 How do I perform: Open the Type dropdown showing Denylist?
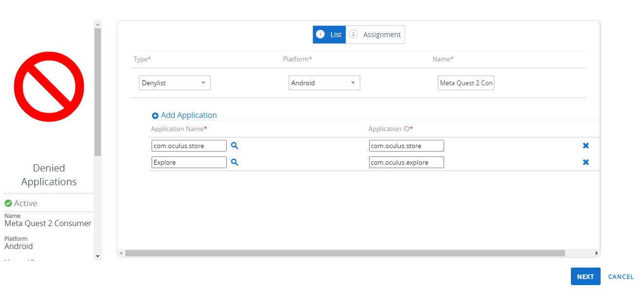tap(175, 83)
